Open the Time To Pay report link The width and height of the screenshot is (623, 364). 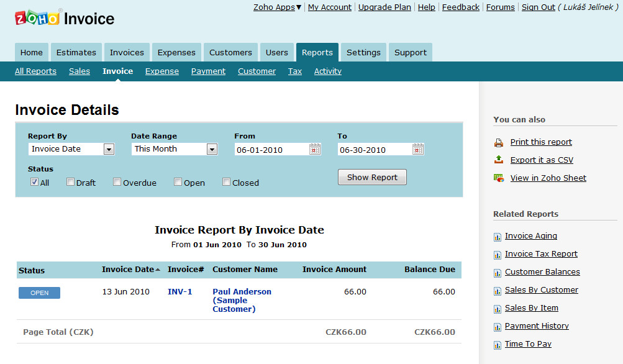pos(528,344)
